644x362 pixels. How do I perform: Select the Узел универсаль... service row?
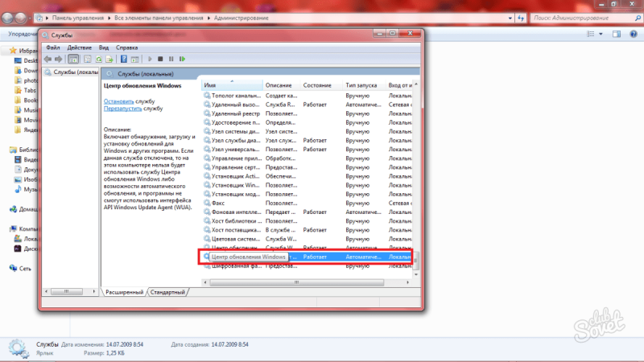[x=307, y=150]
